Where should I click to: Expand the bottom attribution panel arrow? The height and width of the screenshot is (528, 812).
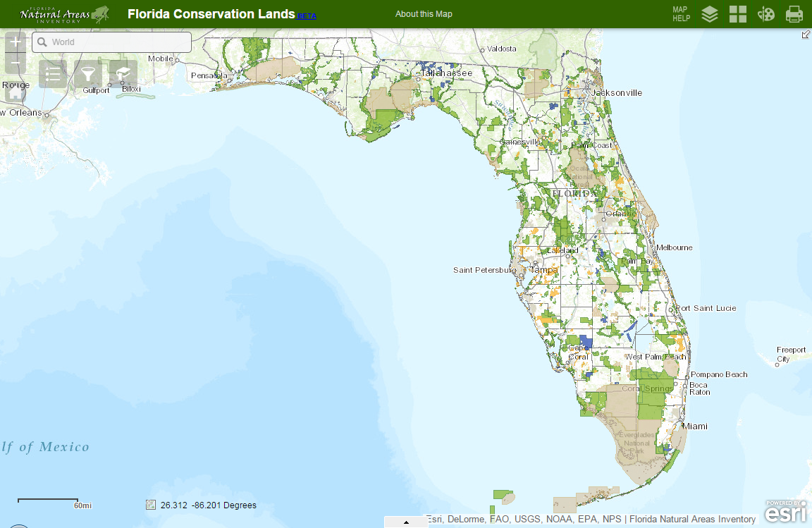tap(406, 523)
